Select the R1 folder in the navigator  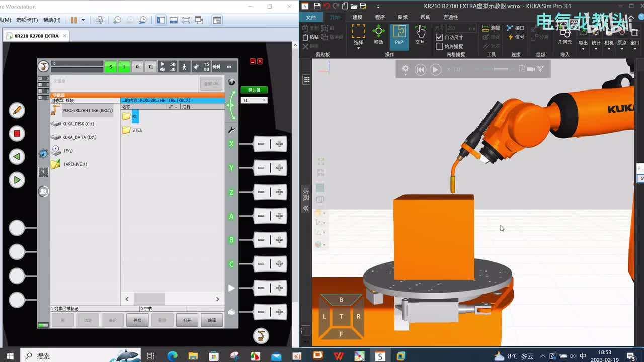130,116
